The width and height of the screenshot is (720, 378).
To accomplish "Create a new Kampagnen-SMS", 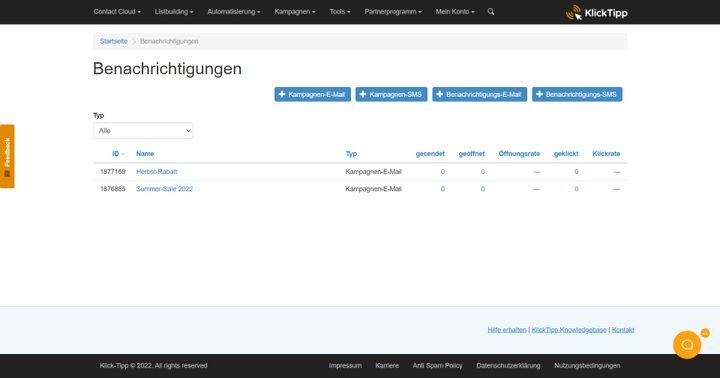I will click(x=392, y=94).
